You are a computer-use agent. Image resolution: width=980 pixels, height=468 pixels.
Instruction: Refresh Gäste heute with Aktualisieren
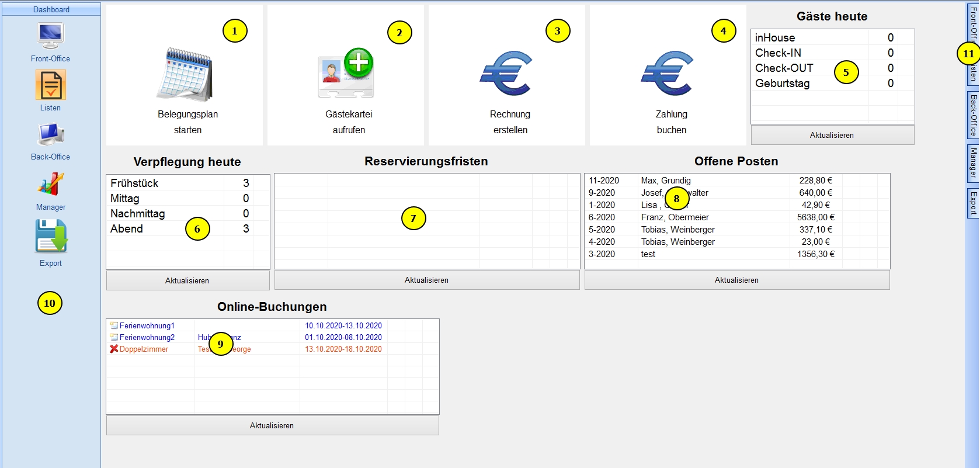832,135
